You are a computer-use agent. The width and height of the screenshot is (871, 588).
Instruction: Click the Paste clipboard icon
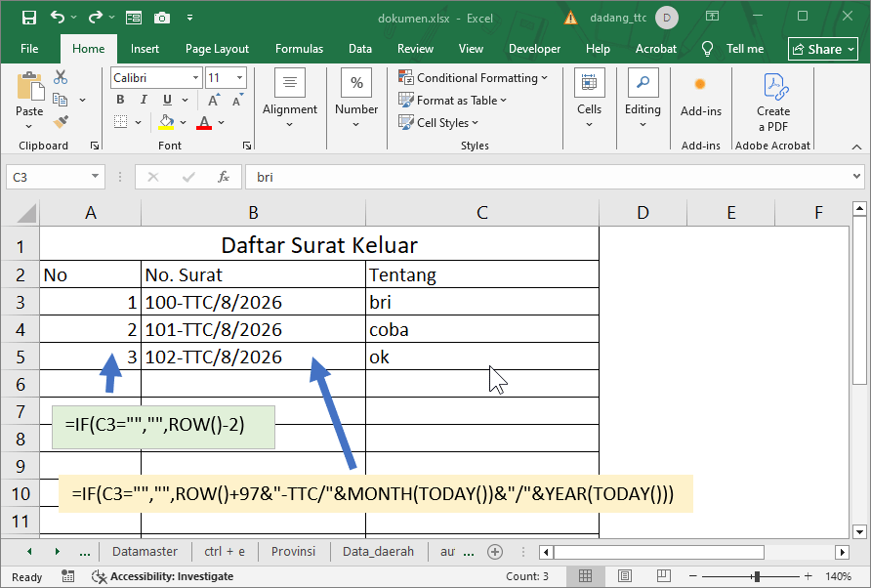point(29,87)
